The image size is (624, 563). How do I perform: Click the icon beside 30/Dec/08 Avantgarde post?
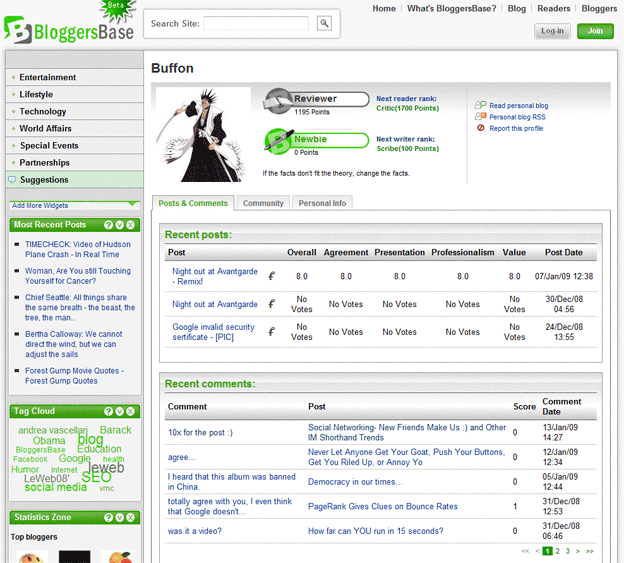tap(271, 304)
